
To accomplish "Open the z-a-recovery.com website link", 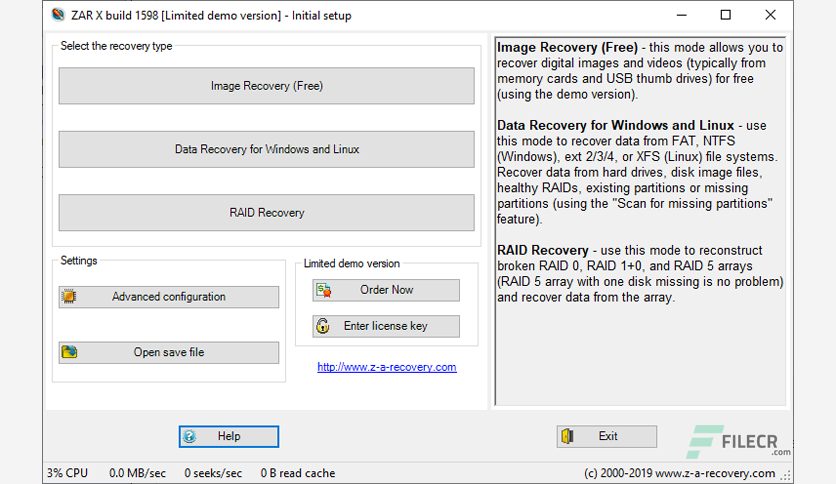I will [387, 367].
